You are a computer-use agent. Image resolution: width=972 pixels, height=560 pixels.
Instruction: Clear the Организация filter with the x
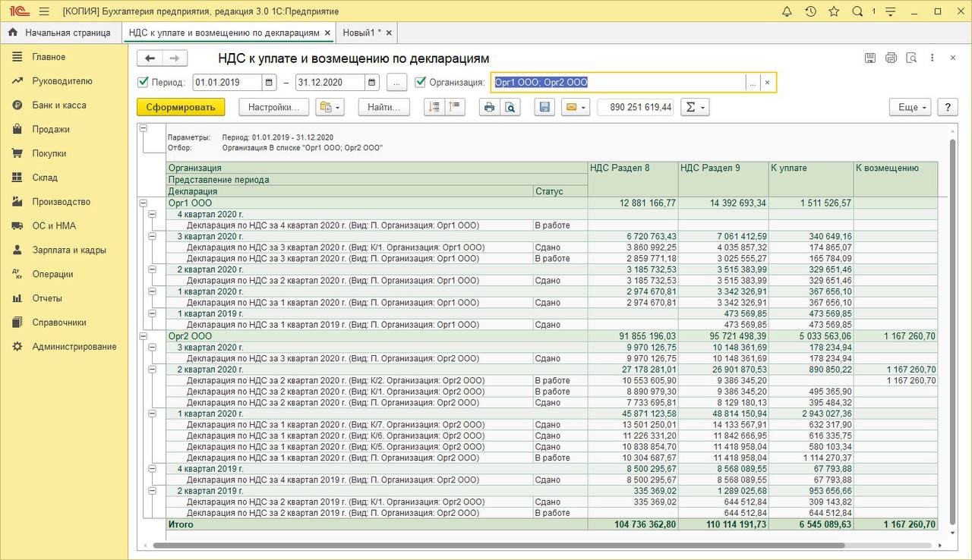767,83
